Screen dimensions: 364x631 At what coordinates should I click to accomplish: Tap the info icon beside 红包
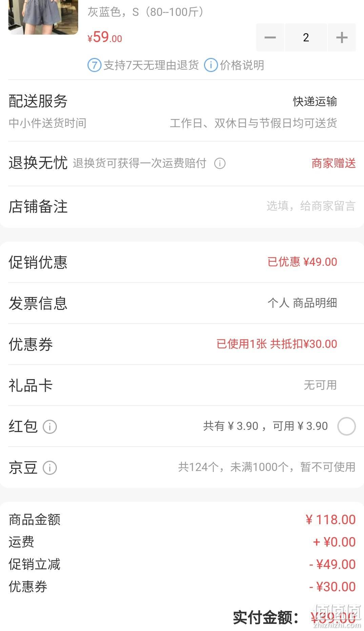[50, 427]
